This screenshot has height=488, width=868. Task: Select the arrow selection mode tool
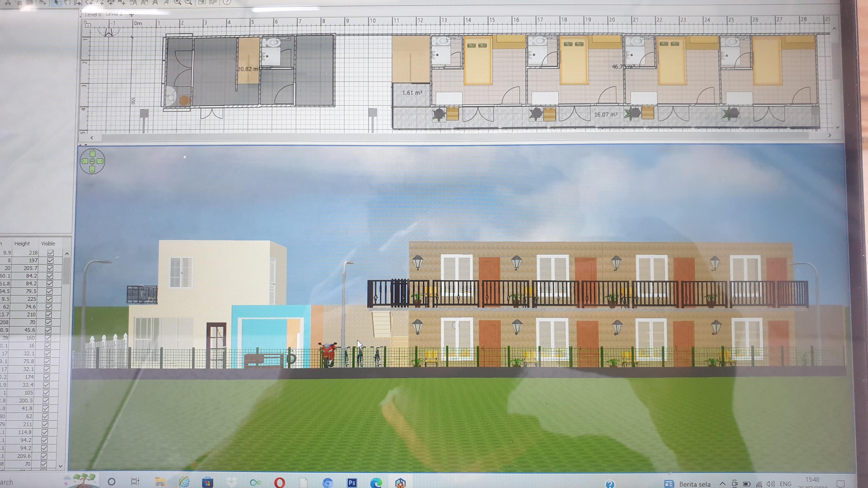(x=56, y=2)
